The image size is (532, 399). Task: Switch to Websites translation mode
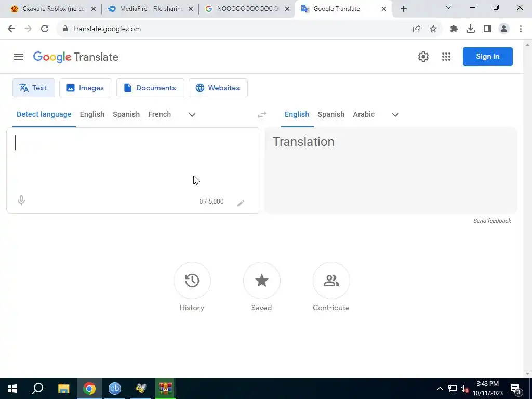click(x=218, y=88)
